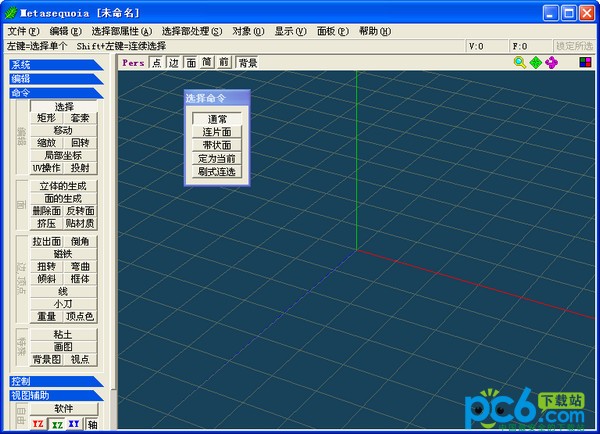The width and height of the screenshot is (600, 434).
Task: Select 刷式连选 in the 选择命令 panel
Action: click(x=217, y=171)
